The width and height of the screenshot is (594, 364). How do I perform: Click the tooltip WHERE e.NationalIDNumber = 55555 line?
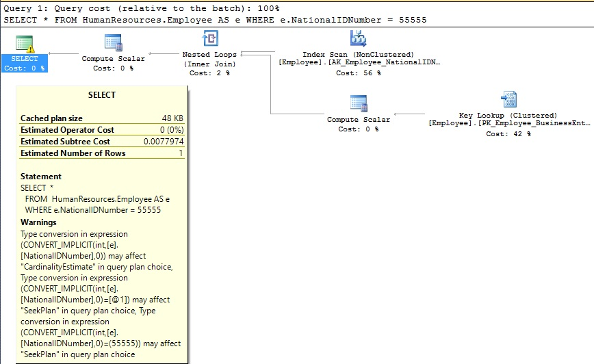[x=93, y=210]
